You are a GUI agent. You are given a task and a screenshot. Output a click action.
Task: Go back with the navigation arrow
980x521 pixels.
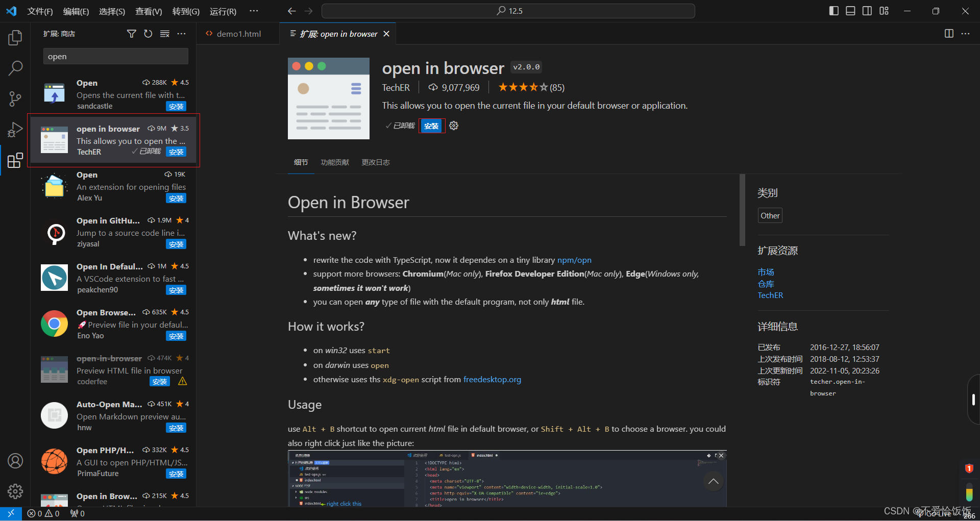291,11
